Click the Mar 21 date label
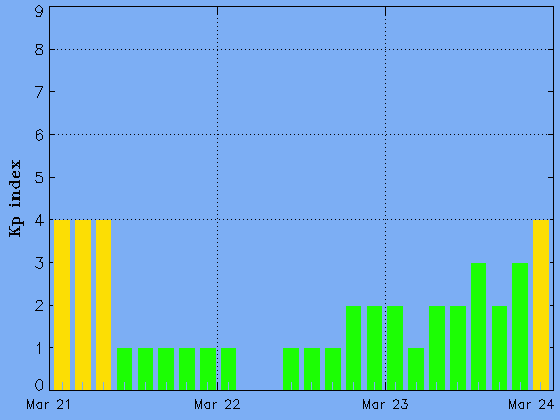The height and width of the screenshot is (420, 560). point(49,405)
